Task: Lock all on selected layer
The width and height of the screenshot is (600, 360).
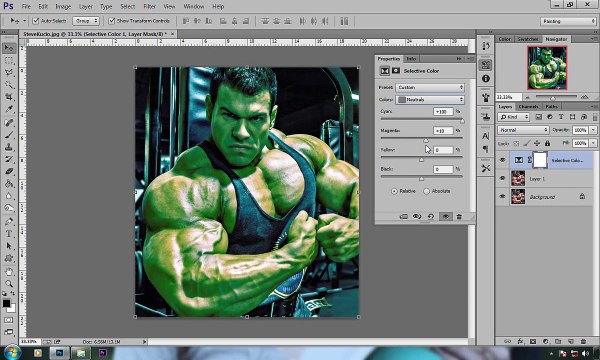Action: pyautogui.click(x=548, y=143)
